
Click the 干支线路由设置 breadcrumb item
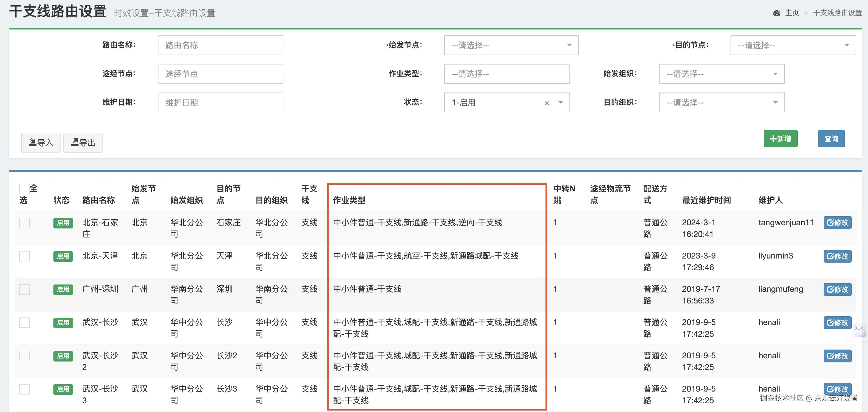(x=837, y=13)
